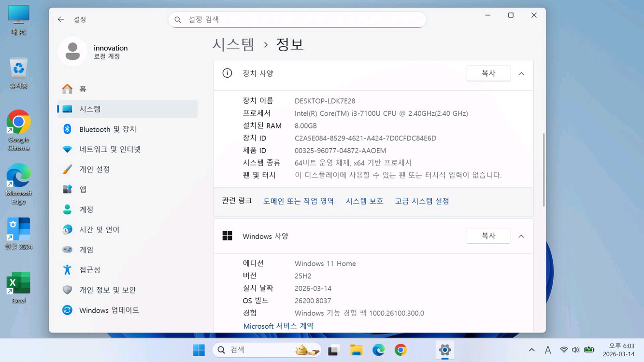Click the Windows logo icon beside Windows 사양
This screenshot has width=644, height=362.
[x=227, y=236]
